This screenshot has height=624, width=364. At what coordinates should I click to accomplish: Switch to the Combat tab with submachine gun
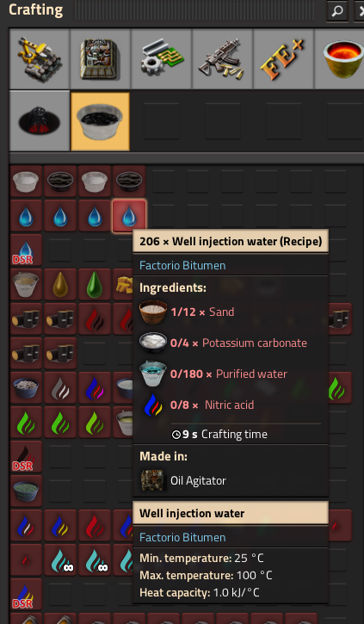(x=222, y=59)
